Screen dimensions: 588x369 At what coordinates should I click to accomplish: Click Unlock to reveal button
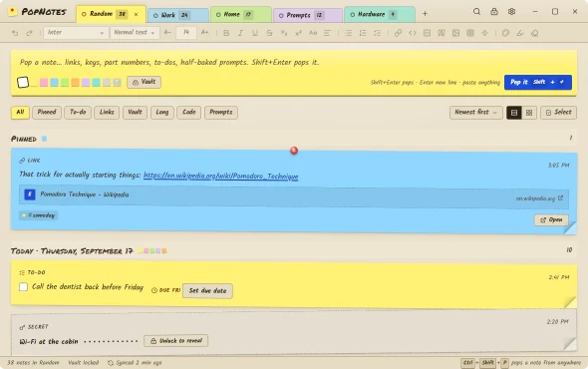[x=175, y=341]
